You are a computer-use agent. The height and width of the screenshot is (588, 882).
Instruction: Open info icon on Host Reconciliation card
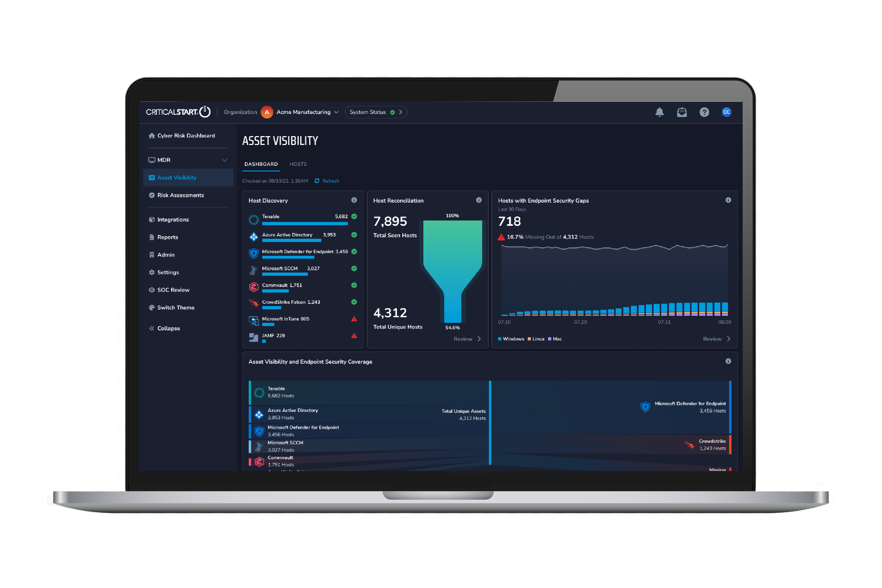click(479, 200)
